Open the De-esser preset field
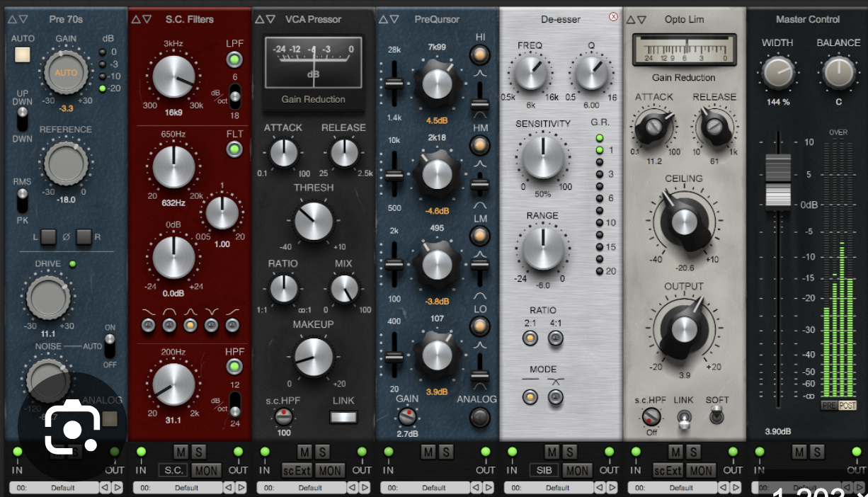Viewport: 868px width, 497px height. [x=549, y=487]
